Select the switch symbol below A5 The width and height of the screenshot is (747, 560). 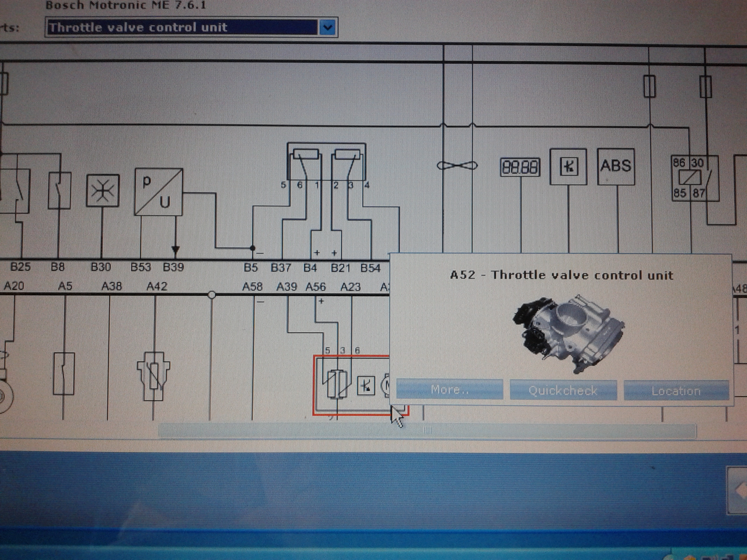coord(64,374)
